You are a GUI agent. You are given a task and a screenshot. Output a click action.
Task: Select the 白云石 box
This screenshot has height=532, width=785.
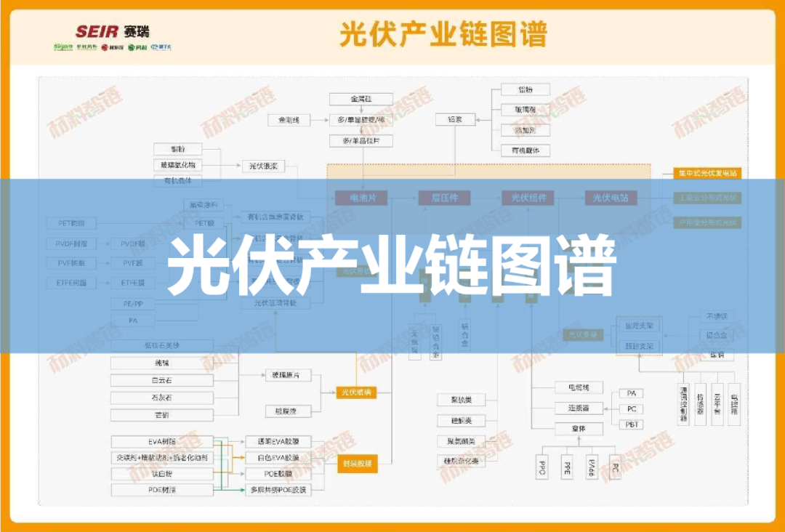pos(161,380)
